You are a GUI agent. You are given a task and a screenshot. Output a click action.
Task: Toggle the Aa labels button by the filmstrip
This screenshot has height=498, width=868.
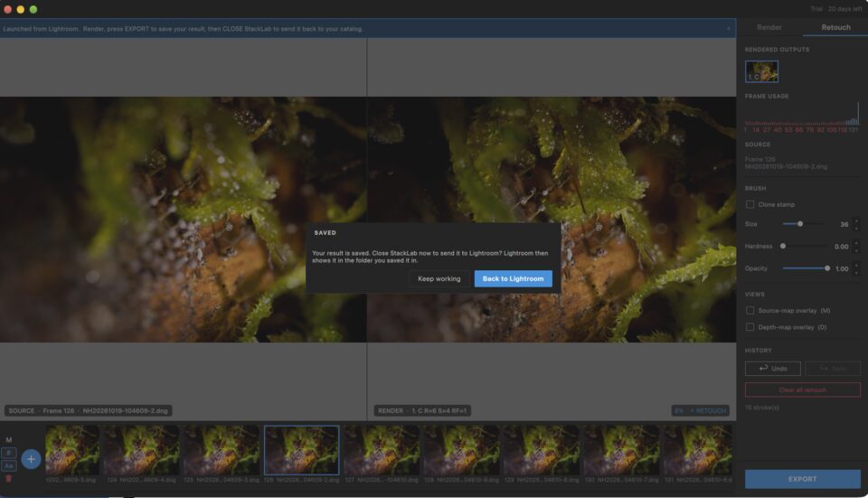pos(9,465)
